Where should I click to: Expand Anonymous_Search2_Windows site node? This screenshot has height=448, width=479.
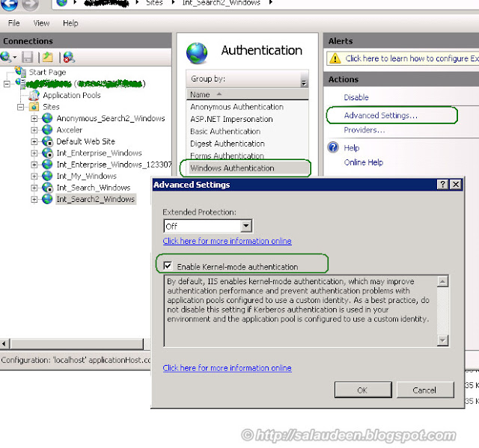coord(34,118)
